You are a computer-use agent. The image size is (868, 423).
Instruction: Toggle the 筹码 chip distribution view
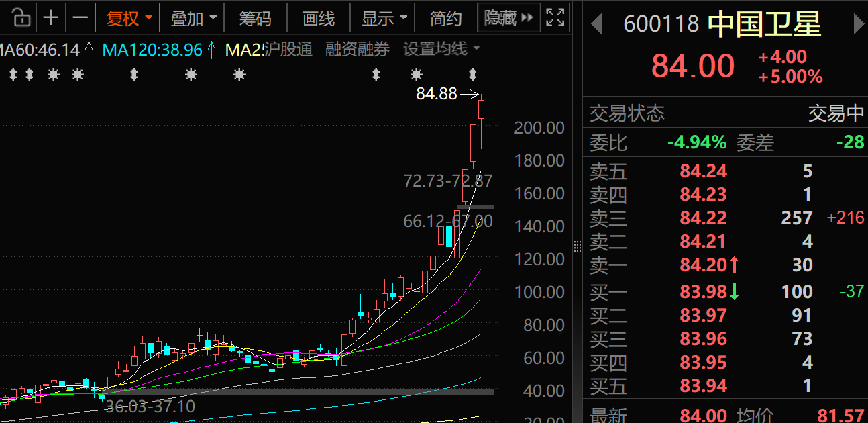[255, 17]
